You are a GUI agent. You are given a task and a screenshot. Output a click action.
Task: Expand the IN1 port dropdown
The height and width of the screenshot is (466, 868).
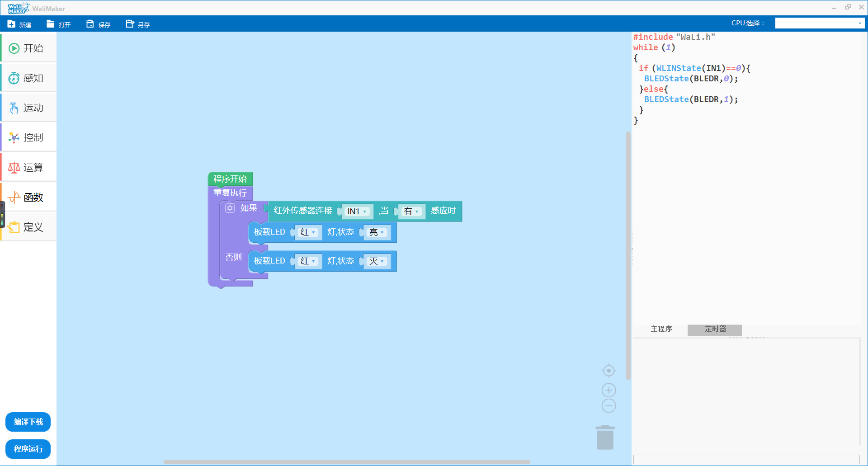pos(357,212)
